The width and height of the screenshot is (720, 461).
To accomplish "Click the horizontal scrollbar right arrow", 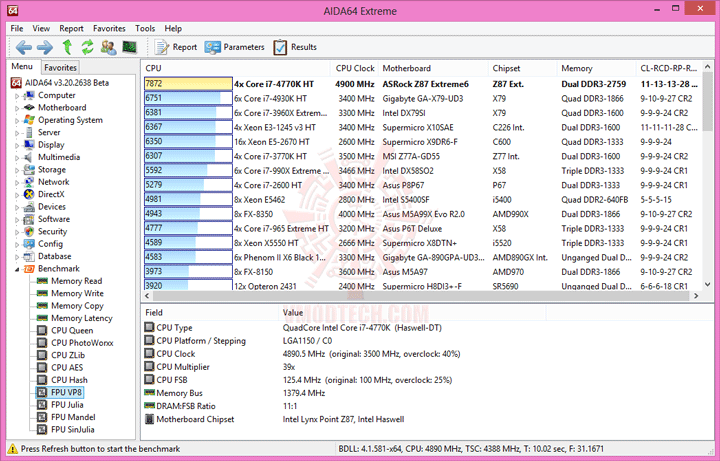I will [x=697, y=296].
